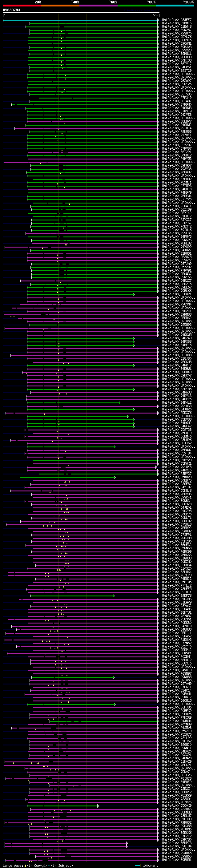This screenshot has width=197, height=868.
Task: Select the UniRef100_B6TV17 entry
Action: (x=177, y=64)
